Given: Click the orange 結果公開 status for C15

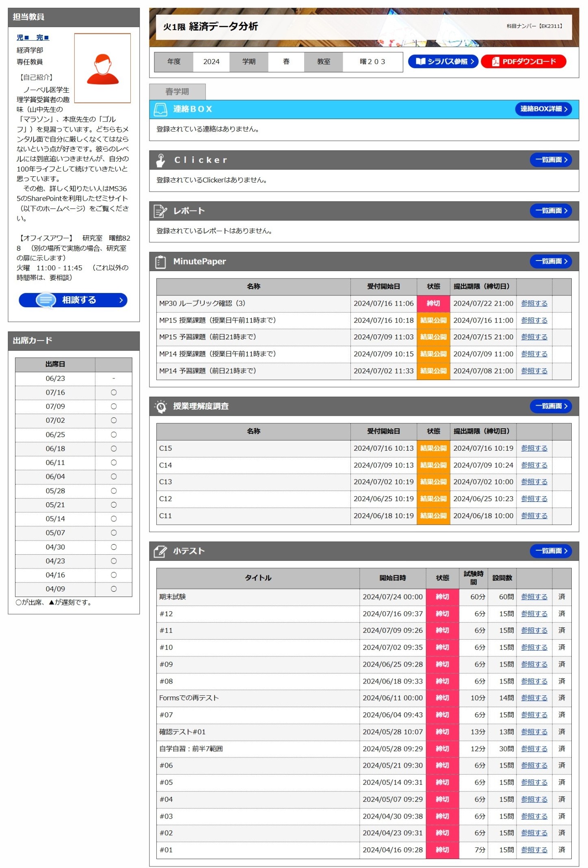Looking at the screenshot, I should click(x=433, y=448).
